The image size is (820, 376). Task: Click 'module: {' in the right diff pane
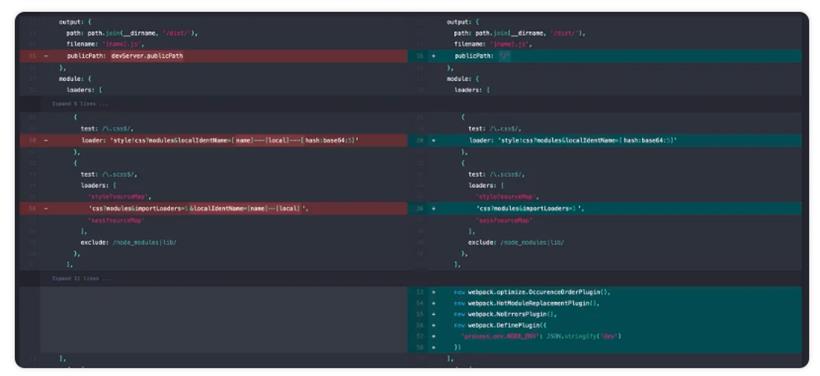coord(463,78)
